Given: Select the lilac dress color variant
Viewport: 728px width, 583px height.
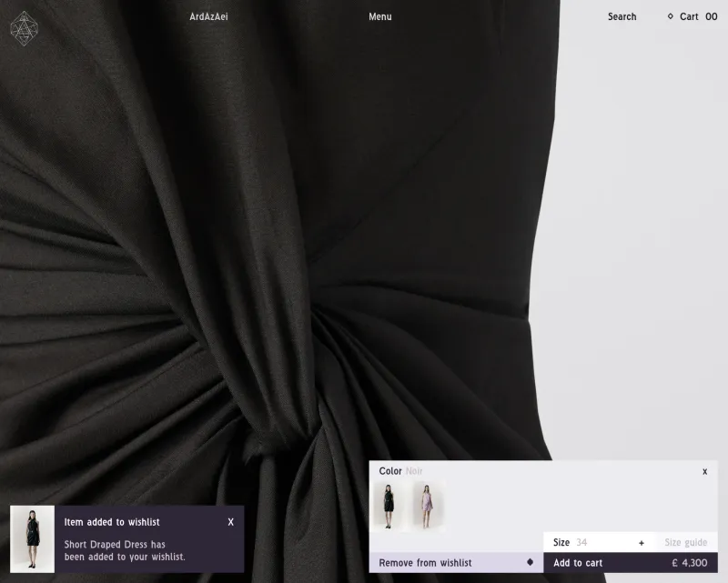Looking at the screenshot, I should pos(427,506).
